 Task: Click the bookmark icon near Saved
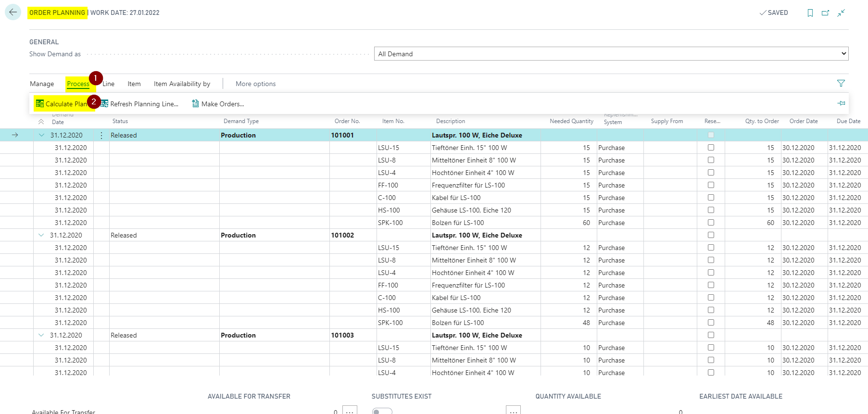(810, 13)
